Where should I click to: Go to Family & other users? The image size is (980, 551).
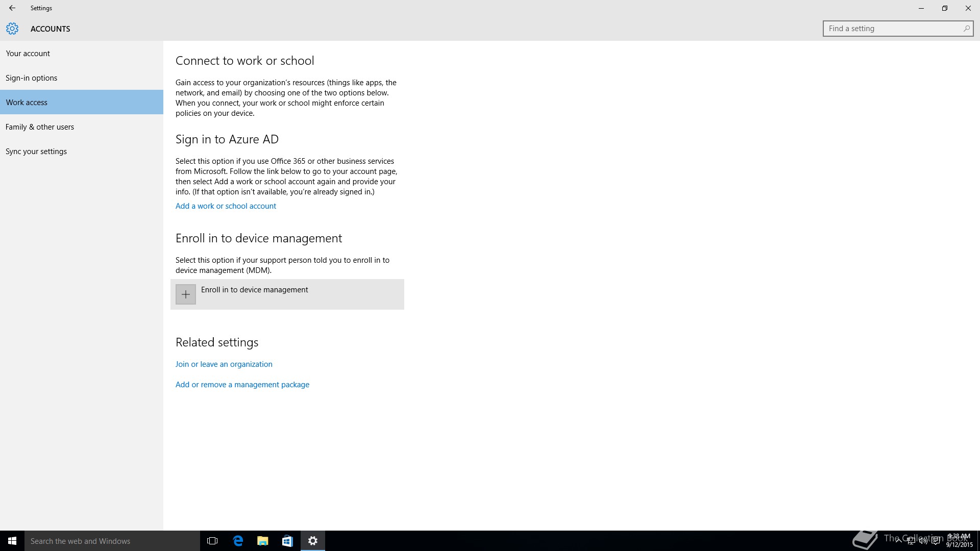tap(82, 127)
